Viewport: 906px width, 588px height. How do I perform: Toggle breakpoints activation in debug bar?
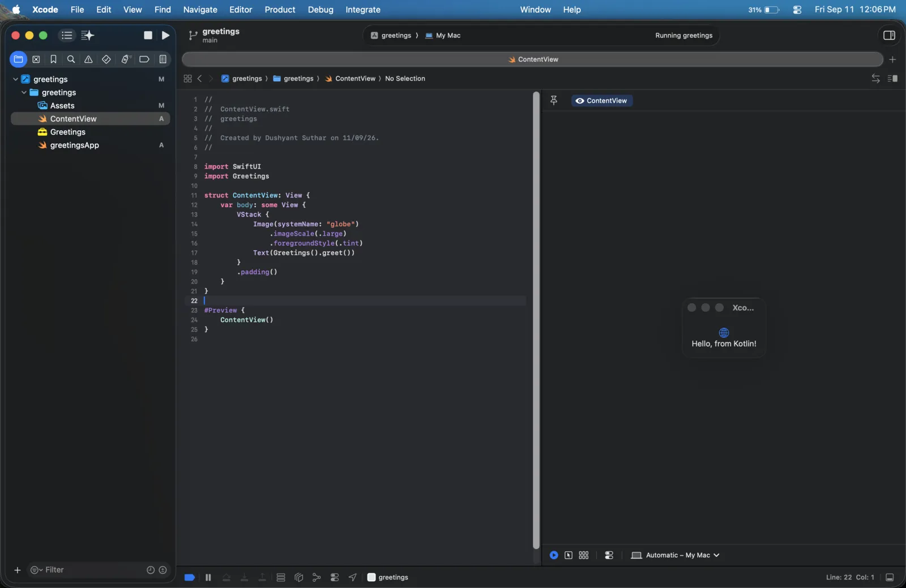(x=190, y=577)
